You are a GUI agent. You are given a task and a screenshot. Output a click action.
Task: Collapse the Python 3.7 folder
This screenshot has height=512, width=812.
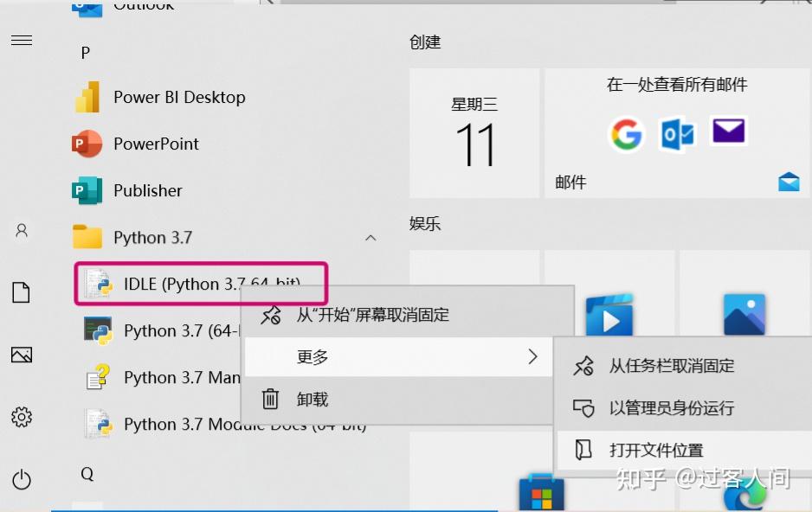pyautogui.click(x=371, y=237)
